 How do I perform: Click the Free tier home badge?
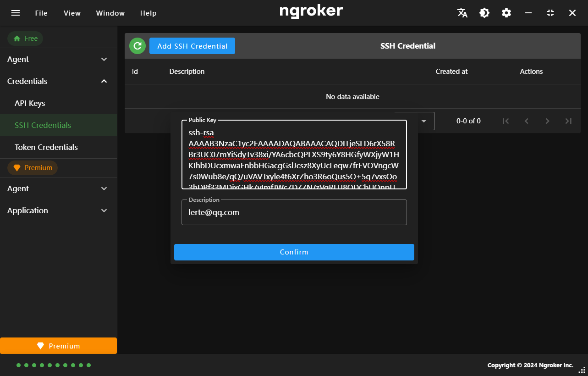25,39
